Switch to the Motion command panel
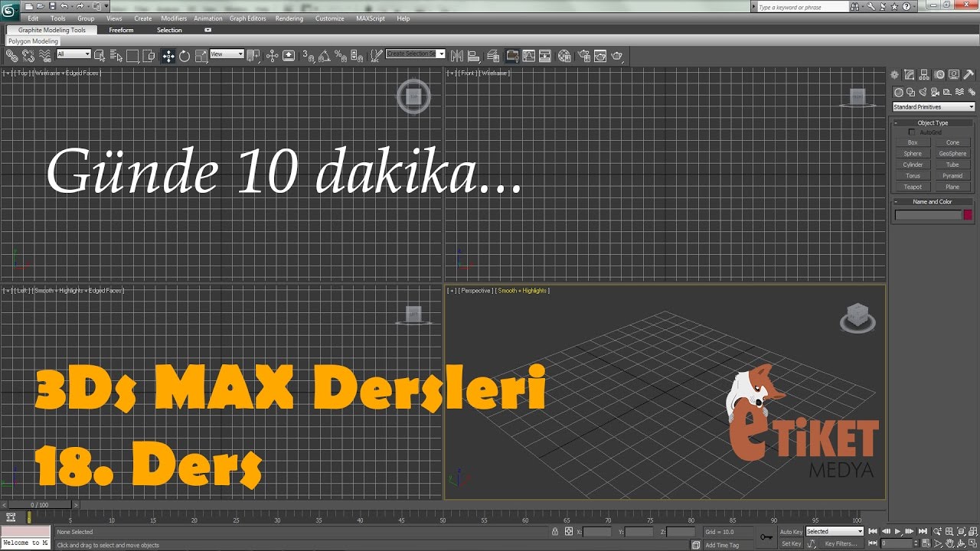980x551 pixels. point(939,74)
